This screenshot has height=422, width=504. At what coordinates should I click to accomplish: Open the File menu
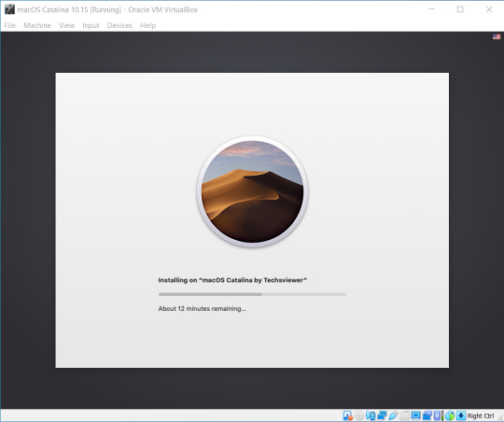tap(10, 25)
